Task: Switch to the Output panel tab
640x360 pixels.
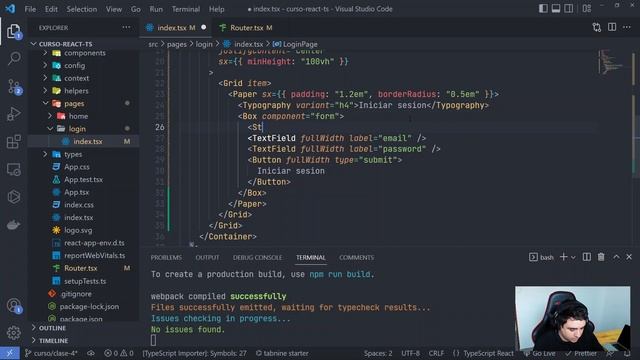Action: (207, 258)
